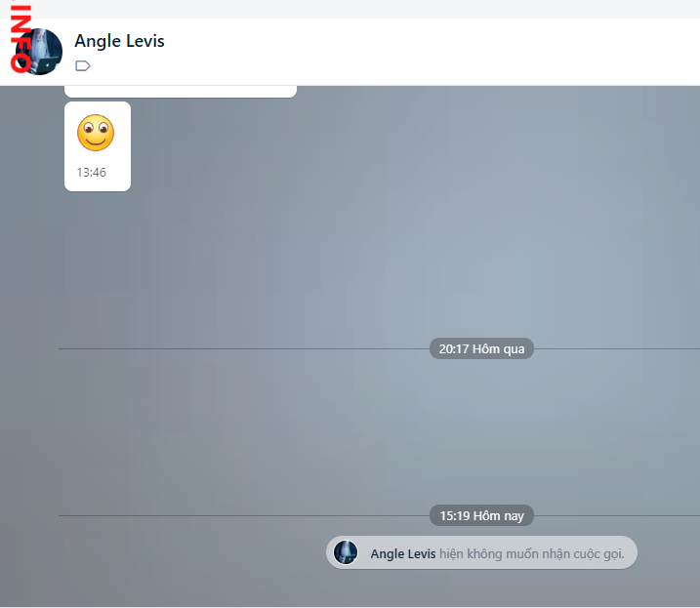Open contact name Angle Levis in header
The image size is (700, 608).
119,41
